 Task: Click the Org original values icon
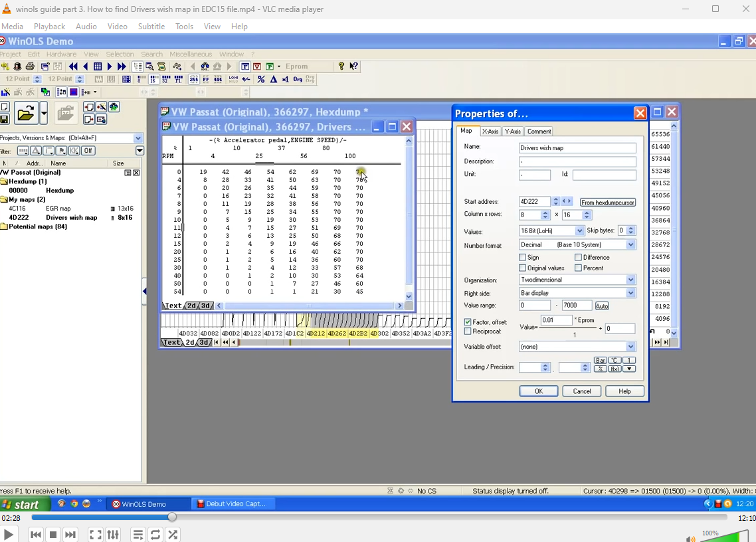(298, 79)
